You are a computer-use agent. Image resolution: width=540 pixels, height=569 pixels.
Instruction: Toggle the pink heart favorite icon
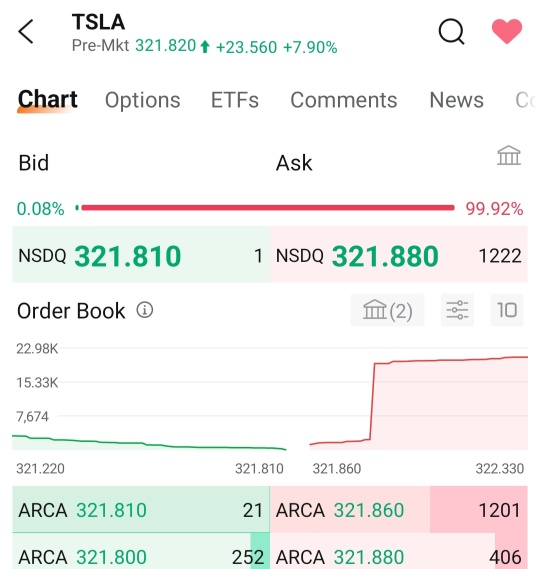(x=507, y=31)
